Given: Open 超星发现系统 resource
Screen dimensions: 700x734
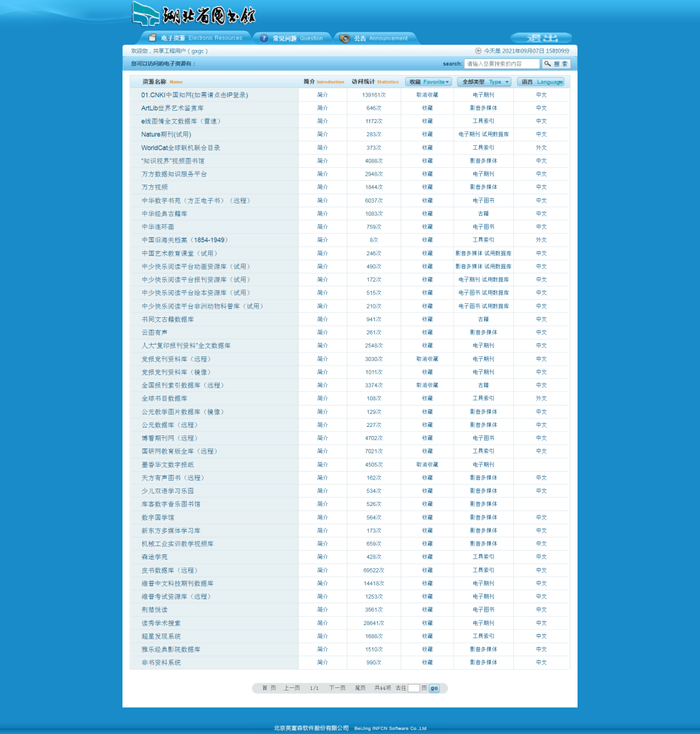Looking at the screenshot, I should pos(161,636).
